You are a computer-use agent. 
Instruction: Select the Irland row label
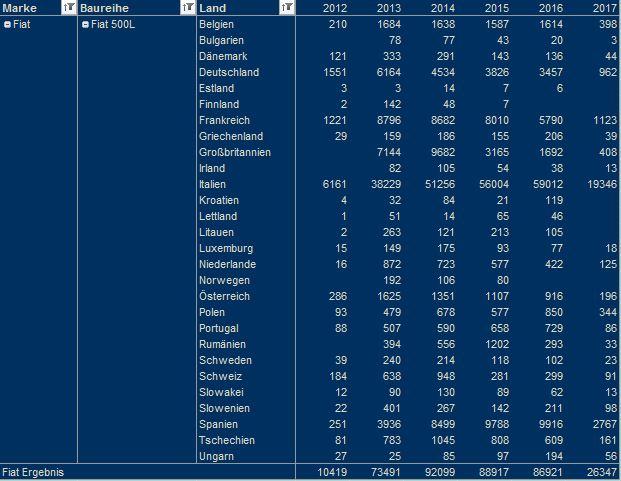click(212, 168)
